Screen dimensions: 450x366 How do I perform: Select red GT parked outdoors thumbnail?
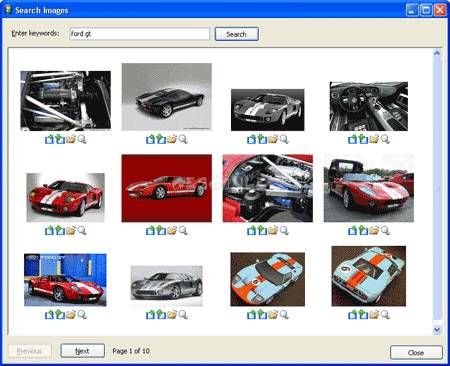(369, 188)
